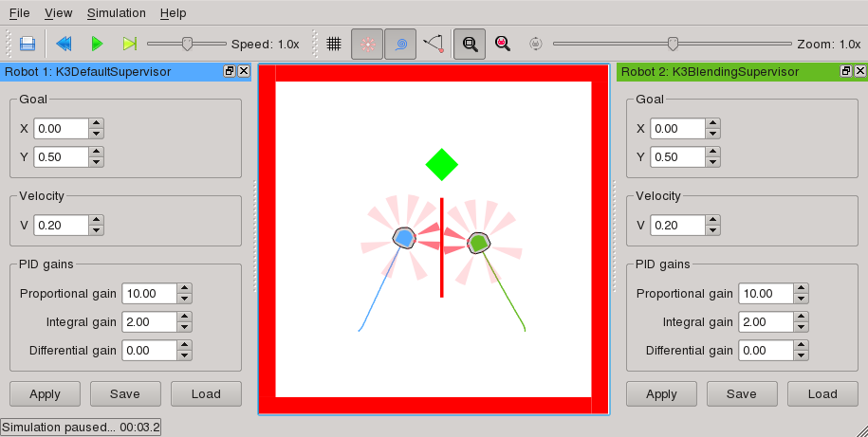Increase Robot 1 Proportional gain stepper
868x437 pixels.
184,288
